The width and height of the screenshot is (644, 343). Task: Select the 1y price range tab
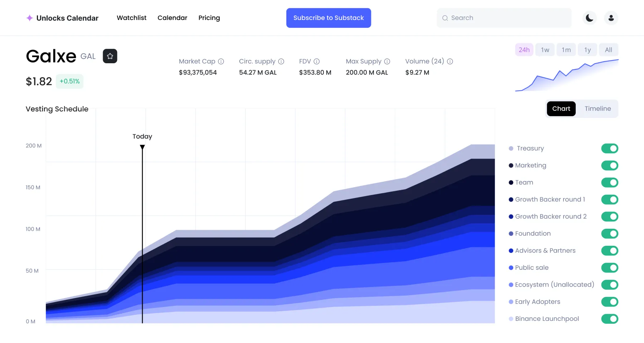click(587, 50)
